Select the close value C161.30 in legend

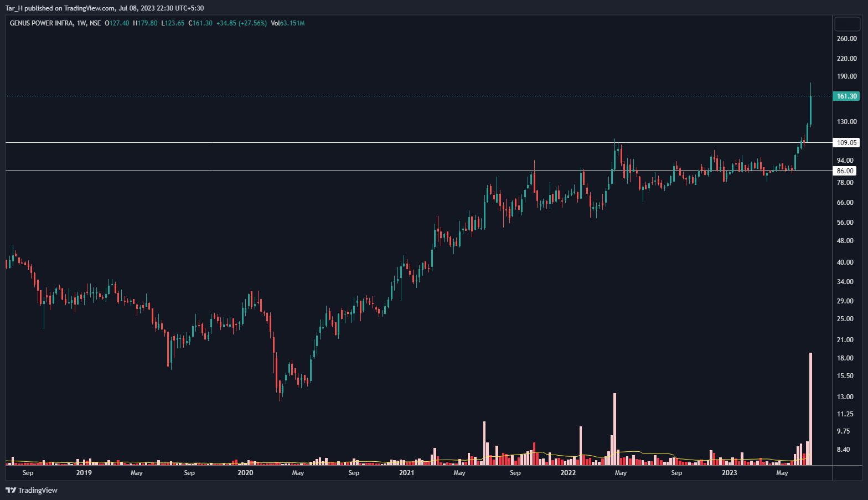[200, 23]
